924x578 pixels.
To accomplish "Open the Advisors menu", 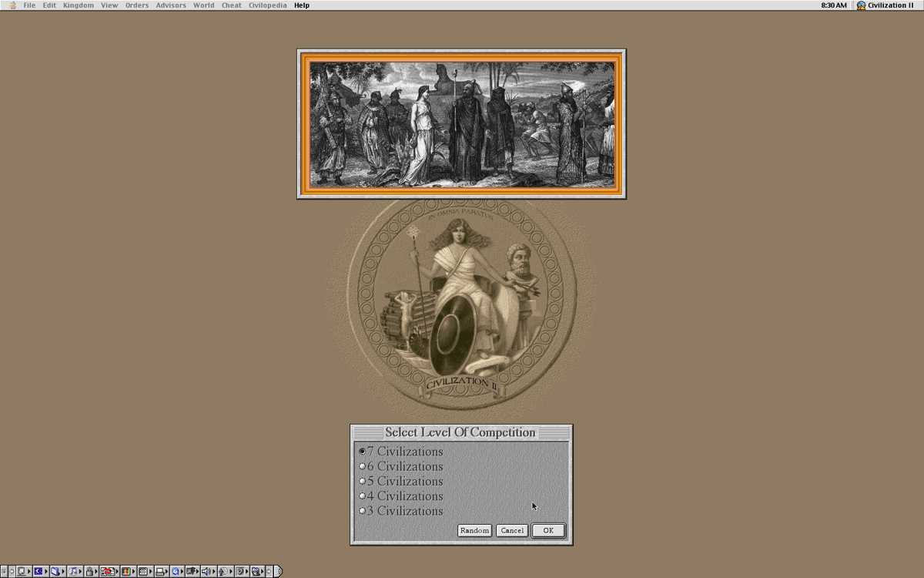I will click(171, 5).
